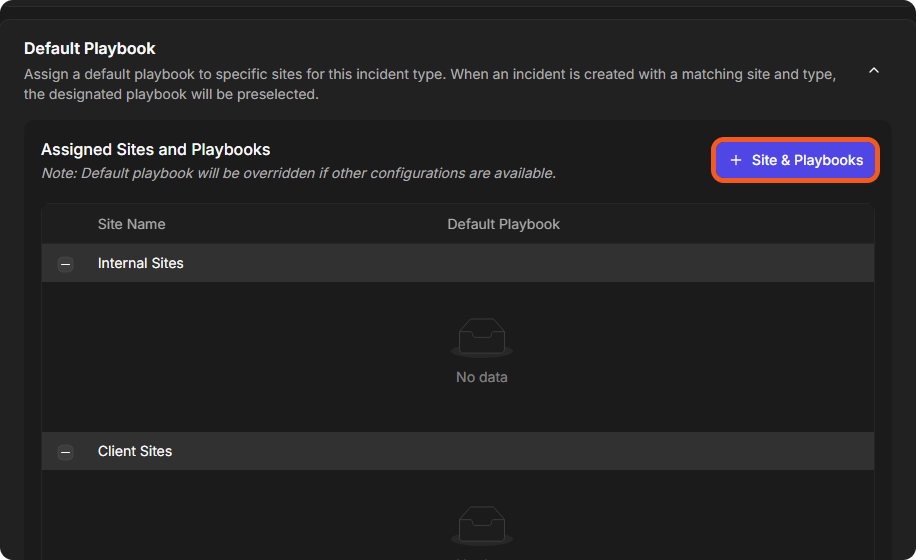Click the No data inbox icon under Internal Sites
Viewport: 916px width, 560px height.
point(482,338)
